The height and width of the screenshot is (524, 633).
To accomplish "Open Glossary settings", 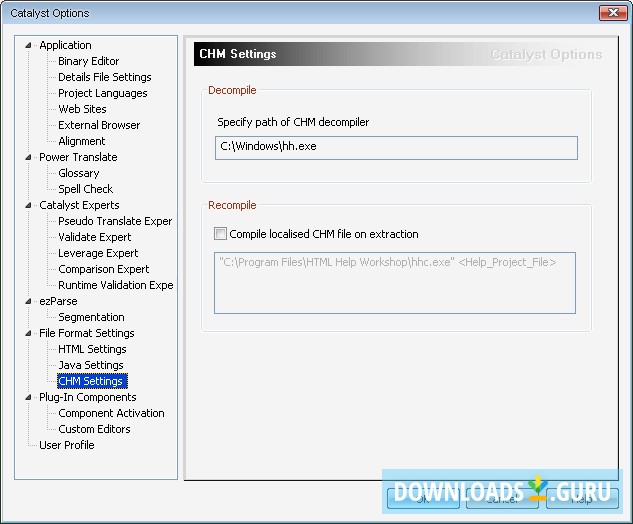I will pyautogui.click(x=79, y=173).
